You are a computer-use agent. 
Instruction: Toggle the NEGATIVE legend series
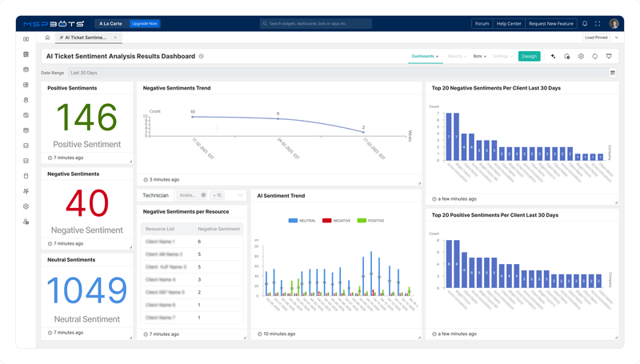tap(335, 219)
